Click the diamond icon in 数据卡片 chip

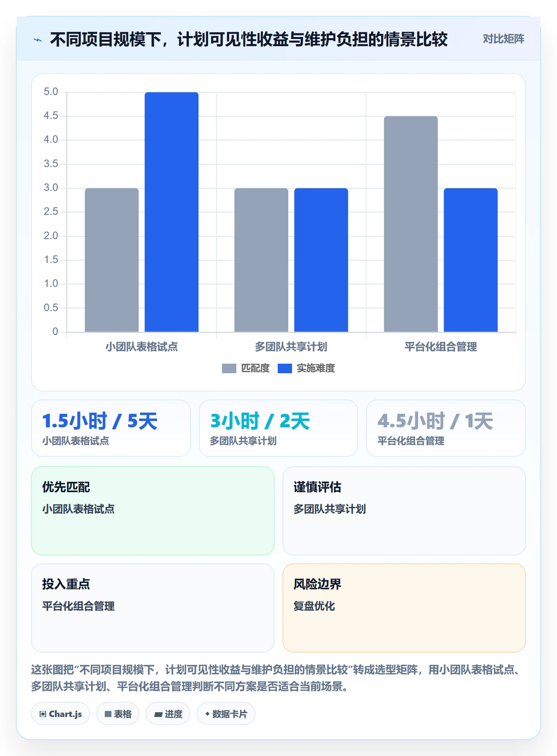pyautogui.click(x=207, y=714)
